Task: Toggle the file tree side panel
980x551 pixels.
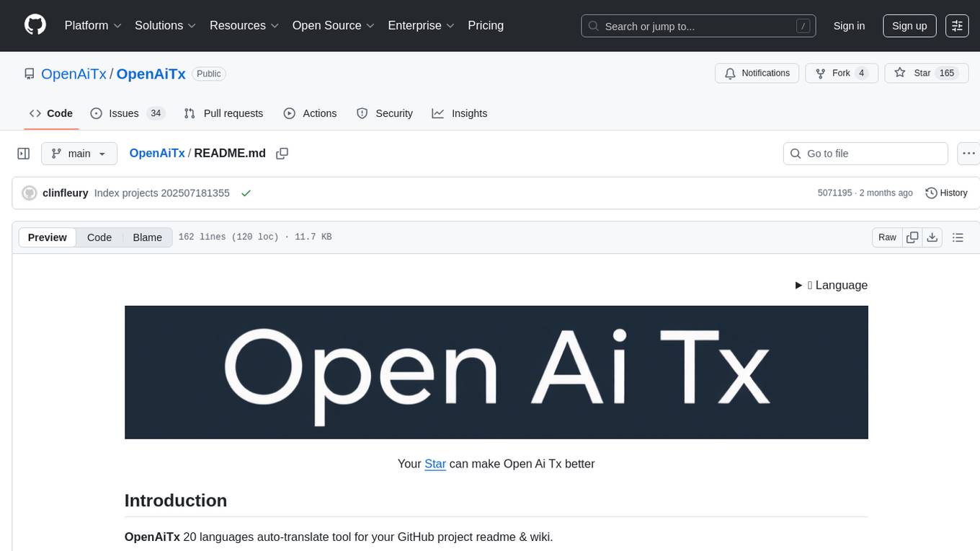Action: 24,154
